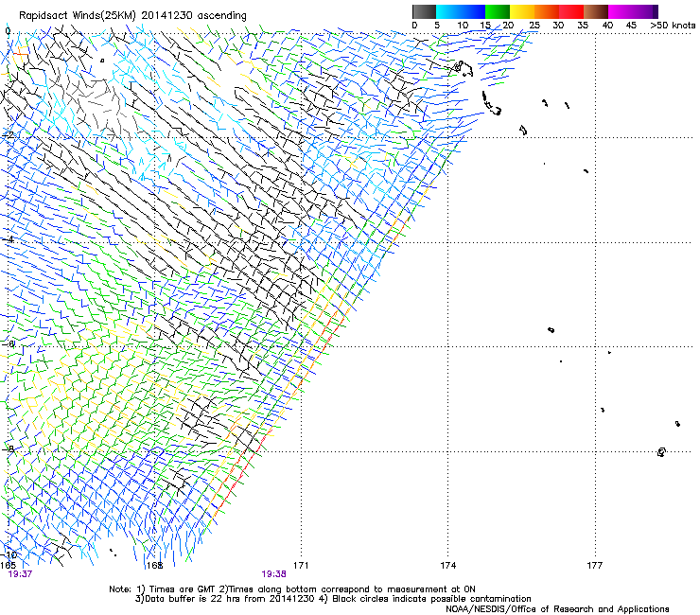Click the 'Rapidsact Winds(25KM)' title text
Image resolution: width=700 pixels, height=615 pixels.
78,16
